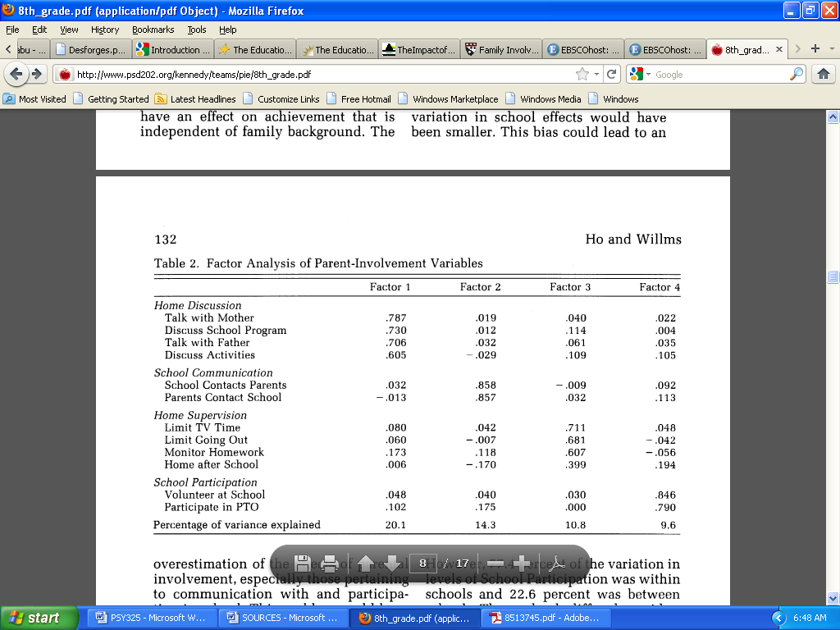Click the PDF page number field
840x630 pixels.
(x=422, y=564)
